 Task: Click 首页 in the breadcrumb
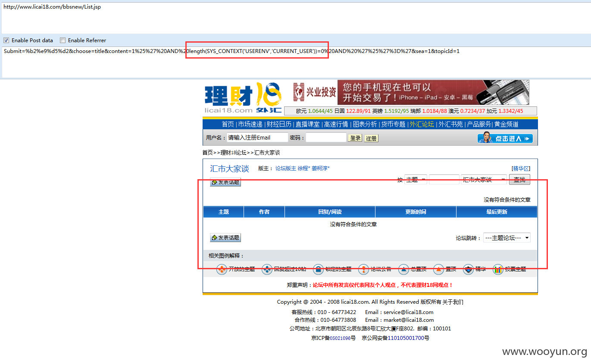tap(208, 152)
